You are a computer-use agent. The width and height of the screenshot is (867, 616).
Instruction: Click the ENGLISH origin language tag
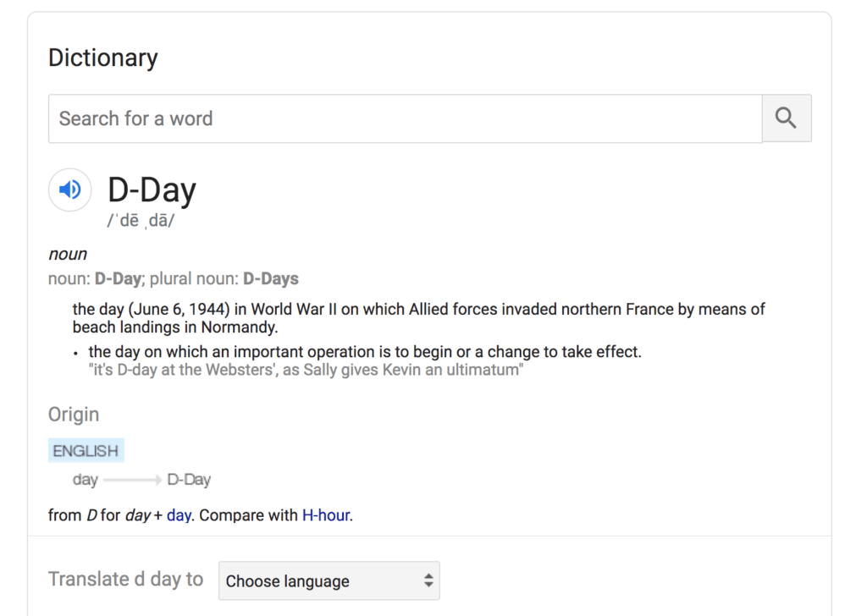86,451
